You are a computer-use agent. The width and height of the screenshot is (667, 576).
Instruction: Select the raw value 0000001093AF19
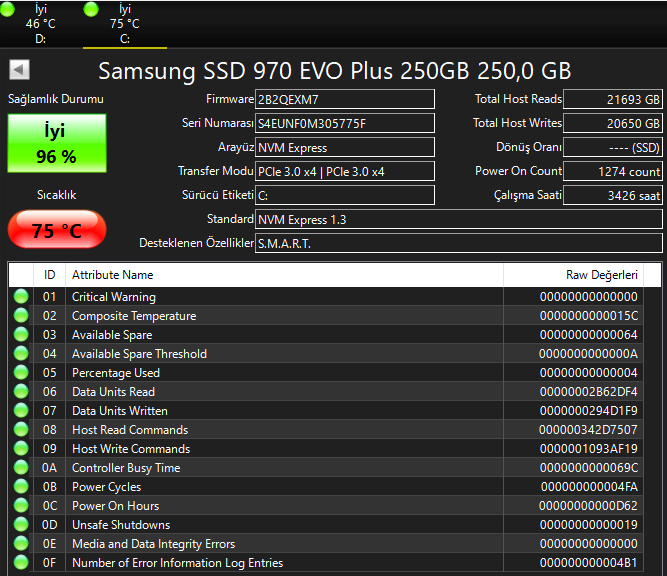click(x=589, y=449)
